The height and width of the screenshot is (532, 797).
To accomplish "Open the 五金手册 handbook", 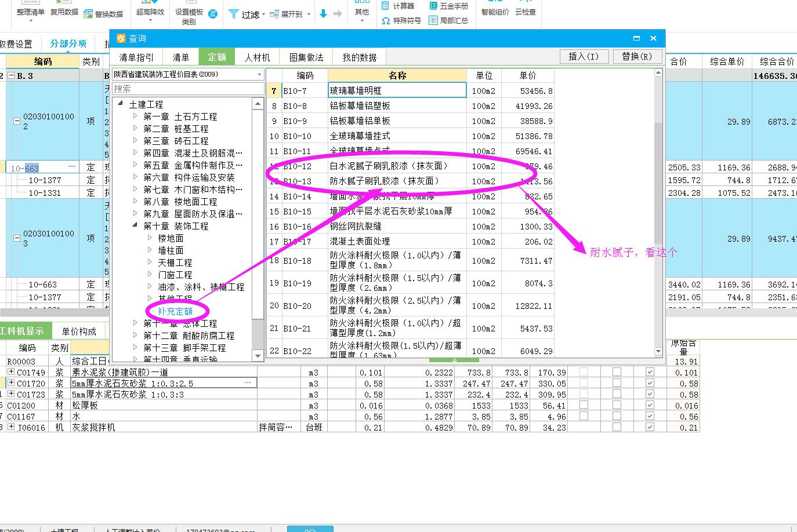I will click(x=448, y=6).
